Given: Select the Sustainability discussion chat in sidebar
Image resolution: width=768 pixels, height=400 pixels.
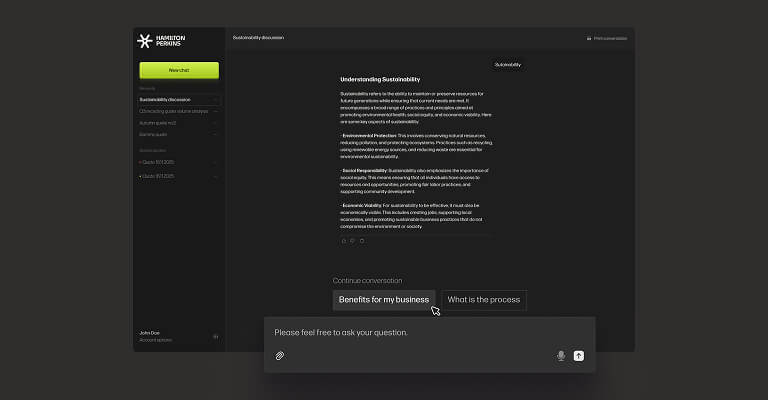Looking at the screenshot, I should coord(165,100).
